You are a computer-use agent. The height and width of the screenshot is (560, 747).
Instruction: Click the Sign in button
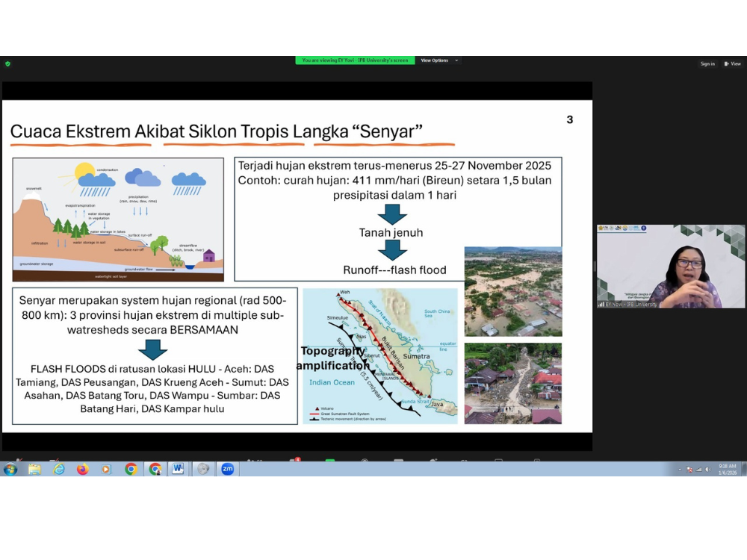click(x=707, y=63)
